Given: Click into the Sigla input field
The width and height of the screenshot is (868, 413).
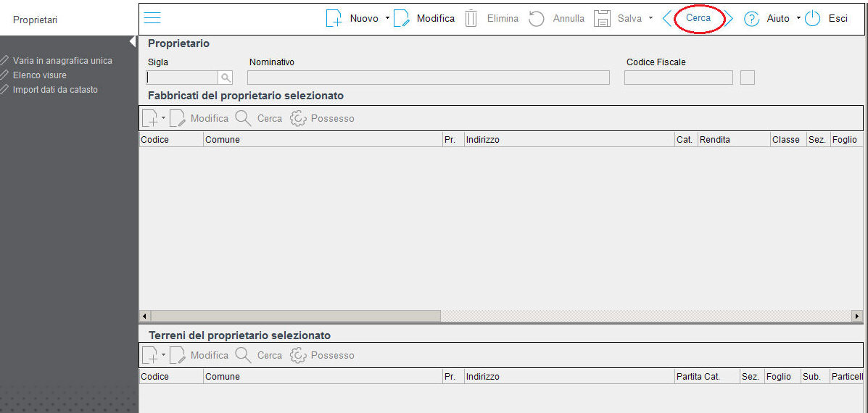Looking at the screenshot, I should pos(182,78).
